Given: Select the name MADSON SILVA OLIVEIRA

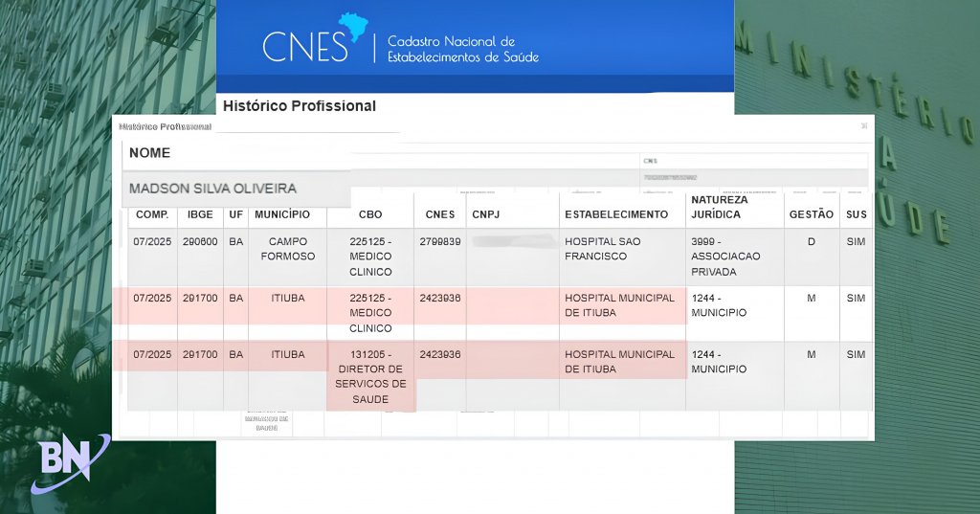Looking at the screenshot, I should [x=212, y=189].
